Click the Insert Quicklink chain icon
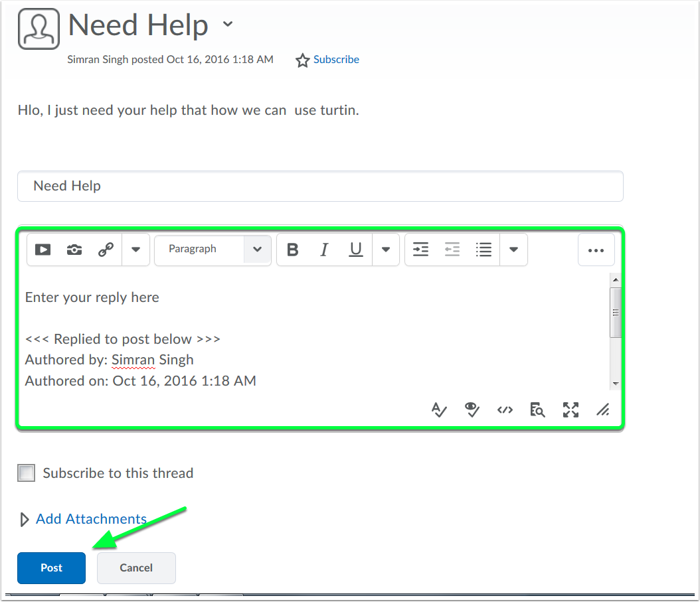 tap(106, 250)
